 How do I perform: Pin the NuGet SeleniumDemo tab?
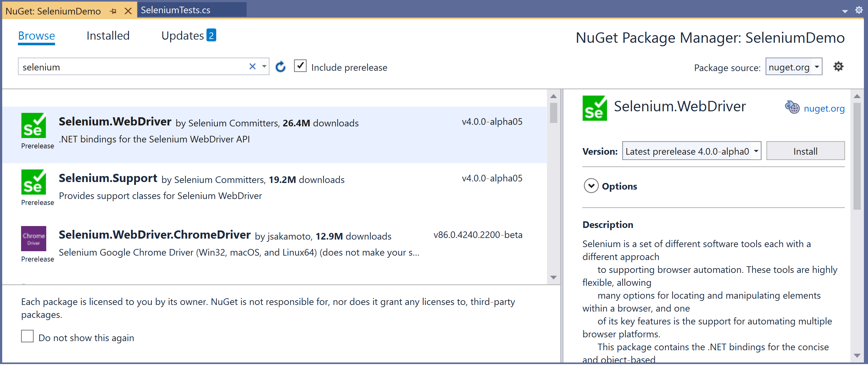click(113, 11)
